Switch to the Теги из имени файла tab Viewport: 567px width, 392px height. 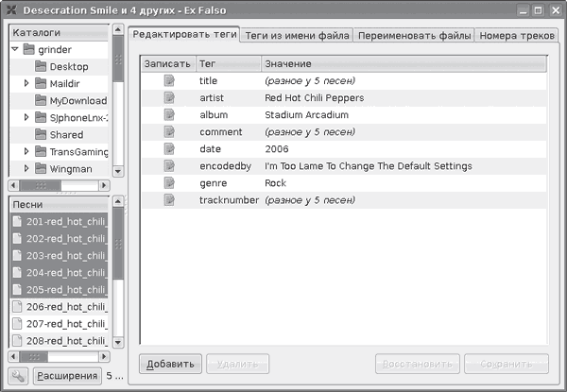click(297, 35)
